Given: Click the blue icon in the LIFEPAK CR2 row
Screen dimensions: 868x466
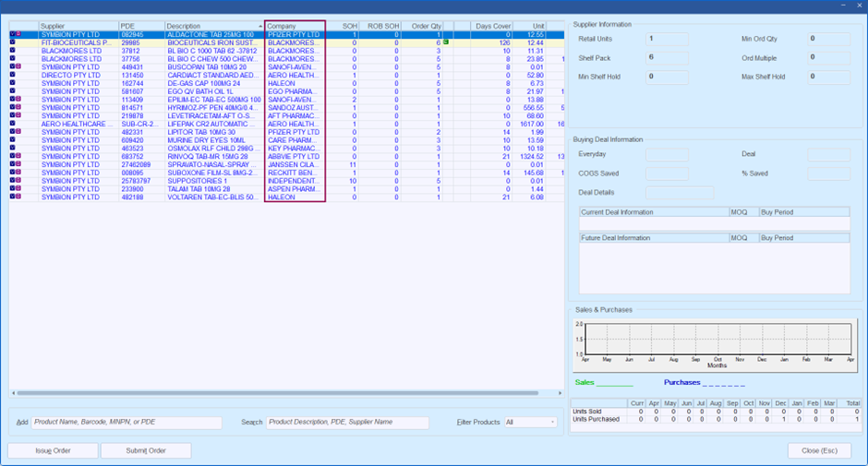Looking at the screenshot, I should [x=13, y=124].
